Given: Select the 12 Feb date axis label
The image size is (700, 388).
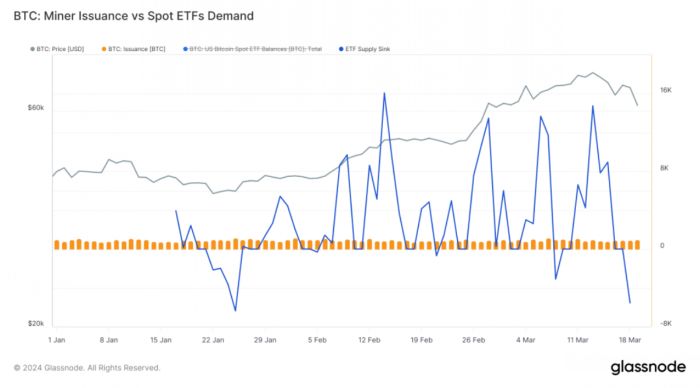Looking at the screenshot, I should (x=369, y=340).
